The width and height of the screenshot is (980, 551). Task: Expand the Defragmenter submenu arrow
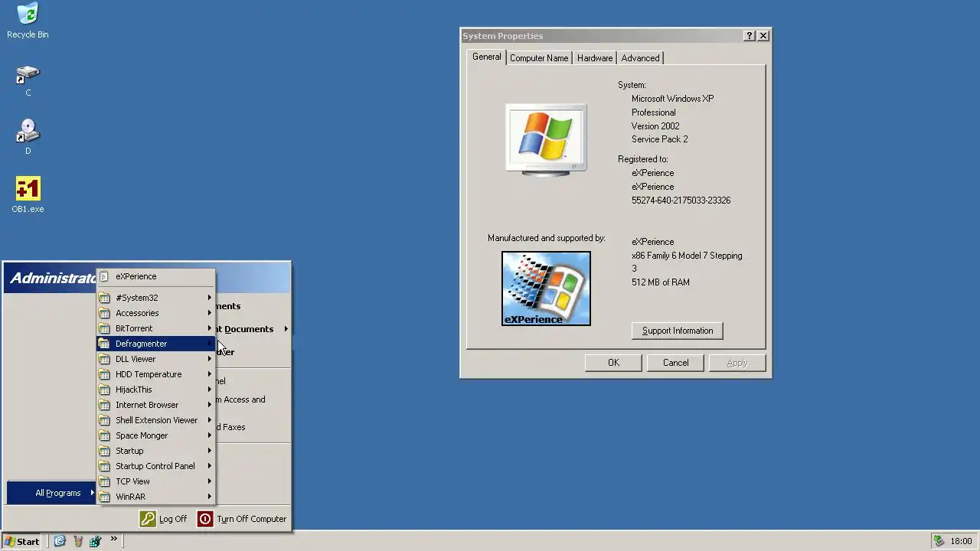[210, 344]
